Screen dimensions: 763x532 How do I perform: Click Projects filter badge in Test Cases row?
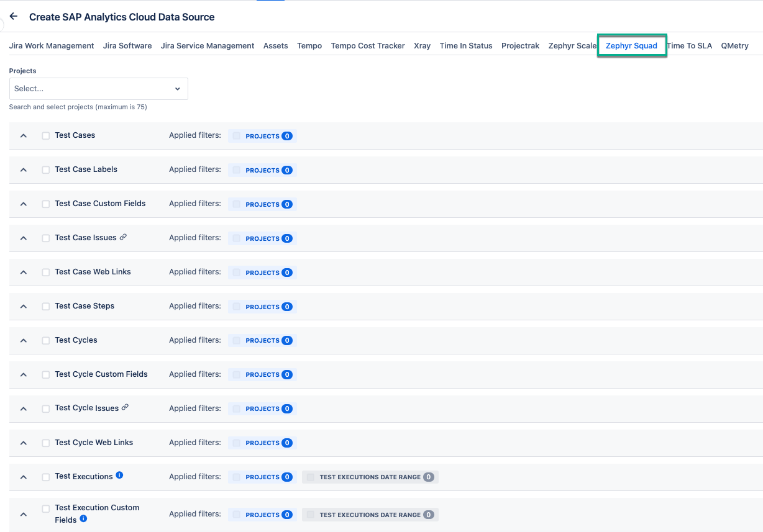click(x=262, y=136)
